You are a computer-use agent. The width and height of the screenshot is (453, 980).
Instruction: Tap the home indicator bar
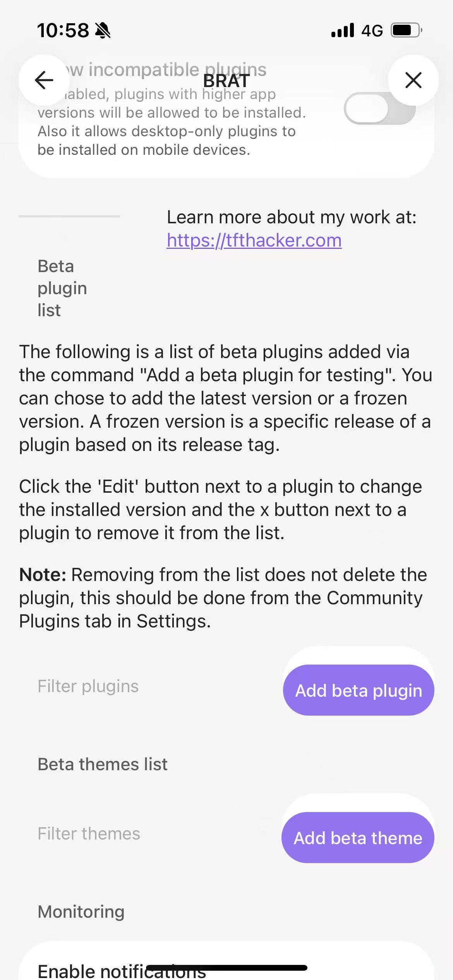[x=226, y=968]
